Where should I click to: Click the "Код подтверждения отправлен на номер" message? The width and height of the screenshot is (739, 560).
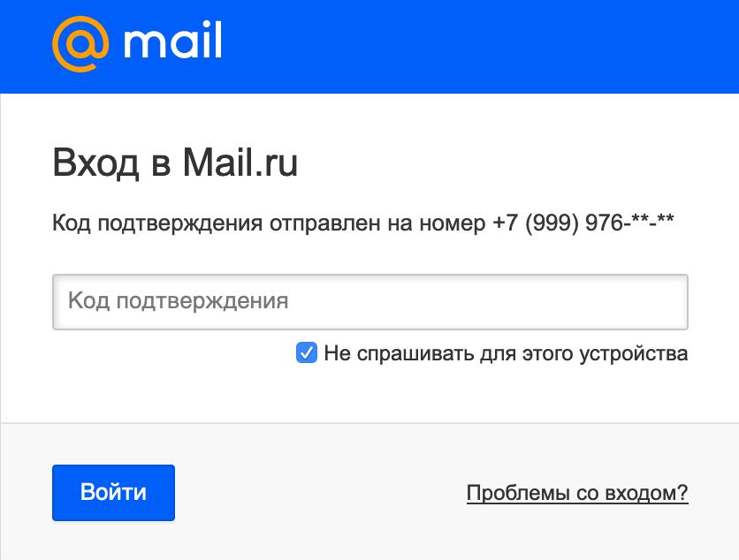pyautogui.click(x=269, y=223)
